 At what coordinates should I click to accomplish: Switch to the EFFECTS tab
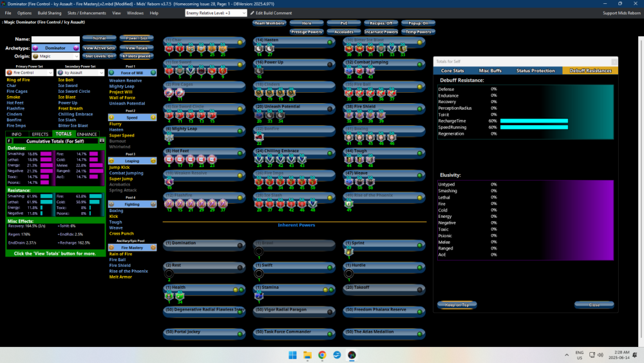[40, 134]
